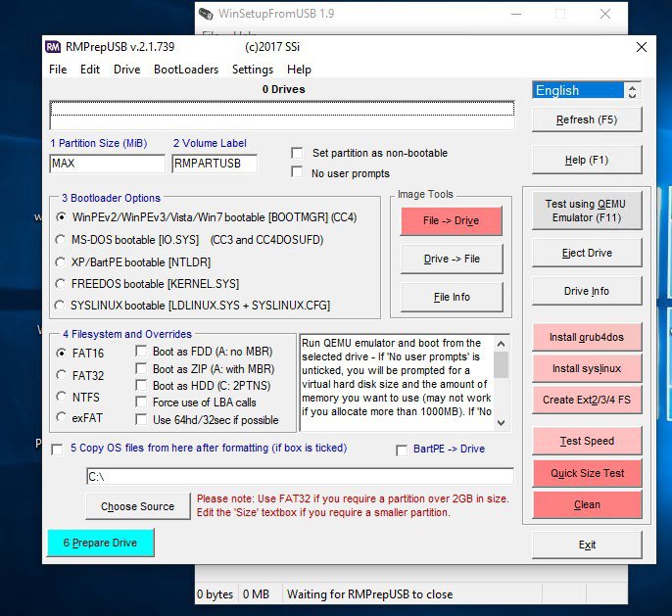The width and height of the screenshot is (672, 616).
Task: Click the help text scrollbar thumb
Action: 501,364
